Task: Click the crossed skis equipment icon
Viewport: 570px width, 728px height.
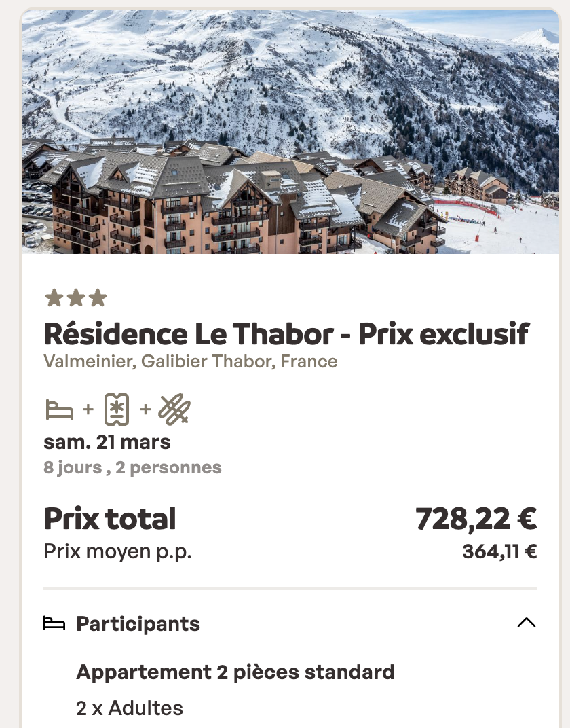Action: (174, 410)
